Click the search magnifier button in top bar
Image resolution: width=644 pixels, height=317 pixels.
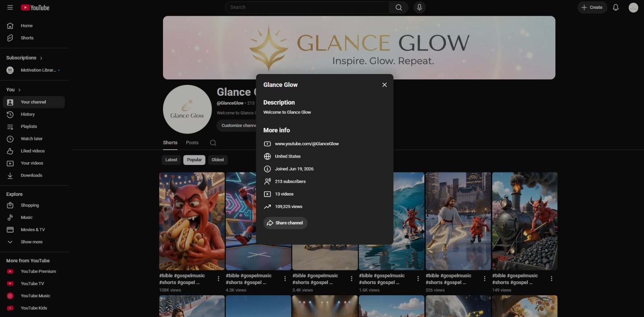(x=398, y=7)
